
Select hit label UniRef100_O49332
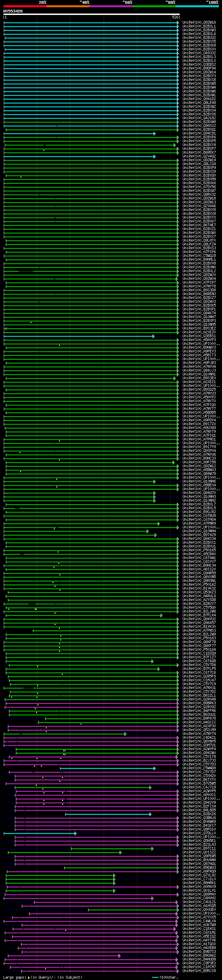tap(199, 53)
